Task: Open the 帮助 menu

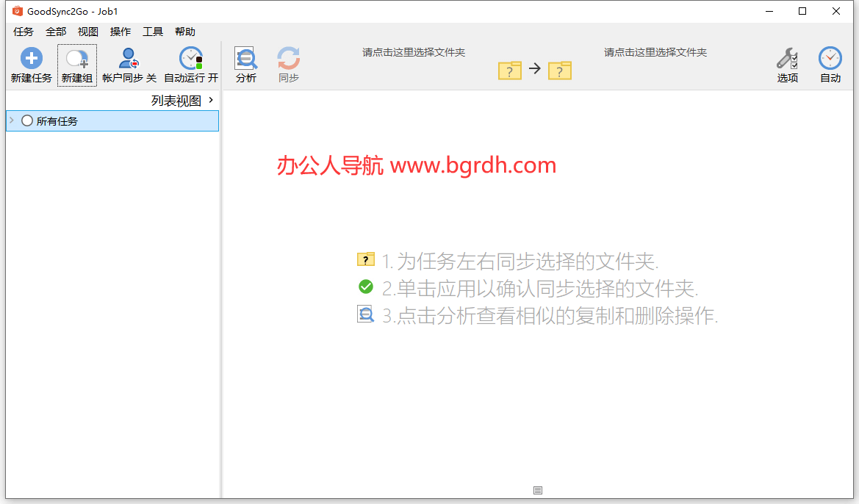Action: point(185,32)
